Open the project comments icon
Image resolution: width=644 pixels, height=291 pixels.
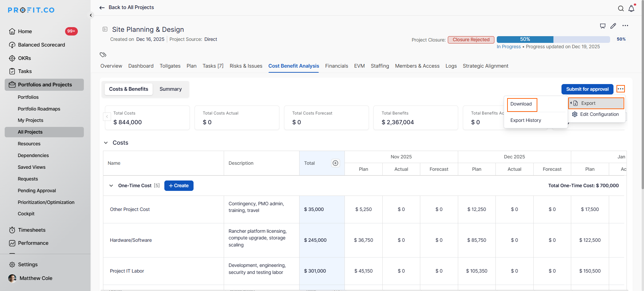click(x=603, y=26)
